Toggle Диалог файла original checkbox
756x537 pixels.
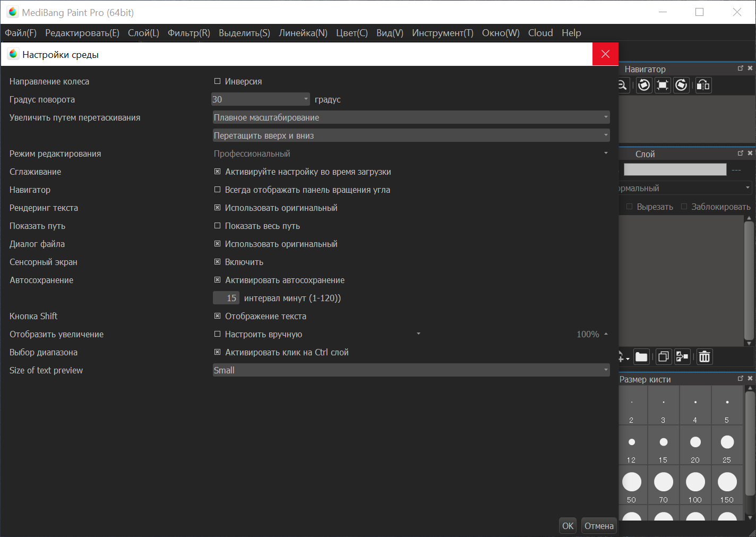pyautogui.click(x=217, y=244)
